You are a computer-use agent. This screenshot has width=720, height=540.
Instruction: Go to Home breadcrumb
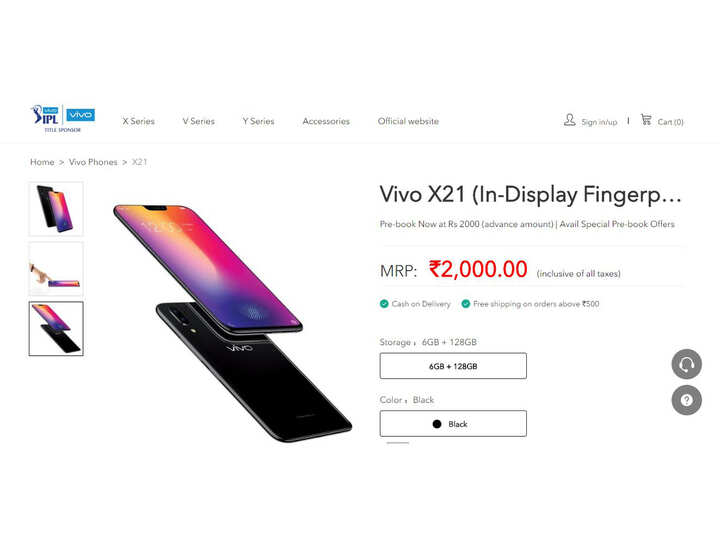pos(42,162)
